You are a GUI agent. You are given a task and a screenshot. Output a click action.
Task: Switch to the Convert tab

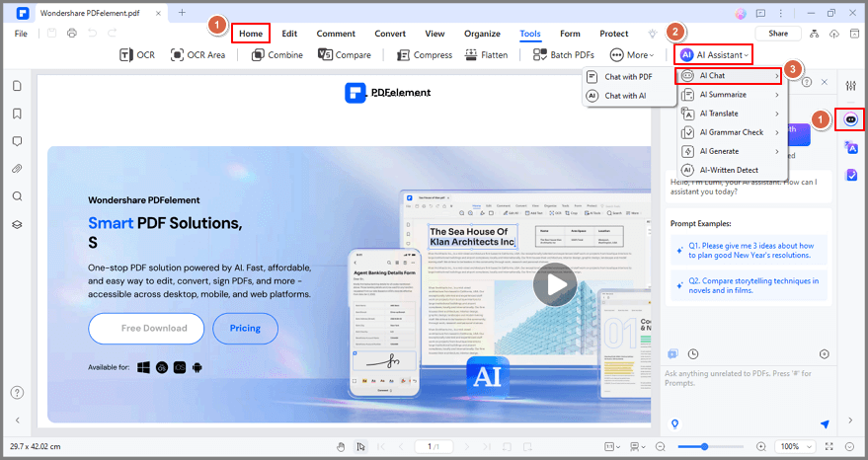(x=390, y=34)
